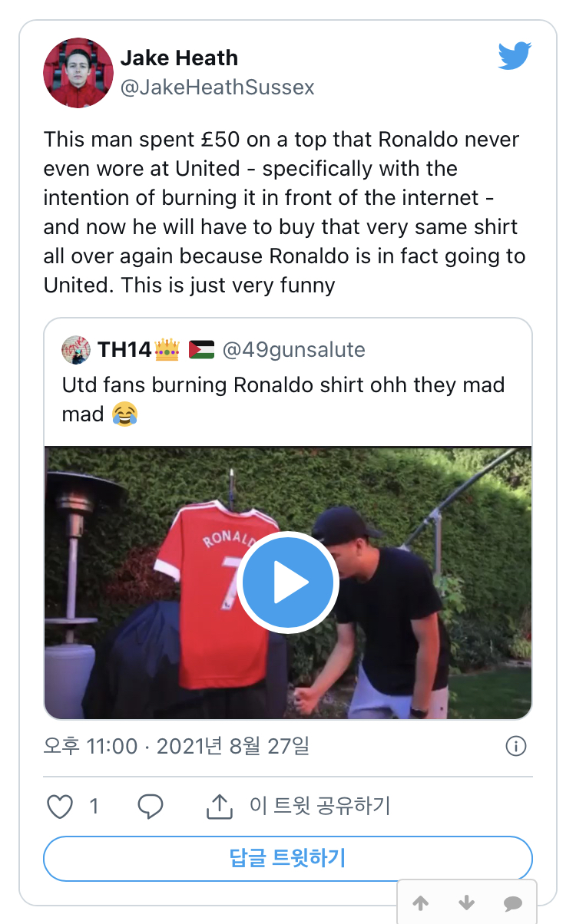Image resolution: width=576 pixels, height=924 pixels.
Task: Click the up arrow in the bottom toolbar
Action: (x=421, y=903)
